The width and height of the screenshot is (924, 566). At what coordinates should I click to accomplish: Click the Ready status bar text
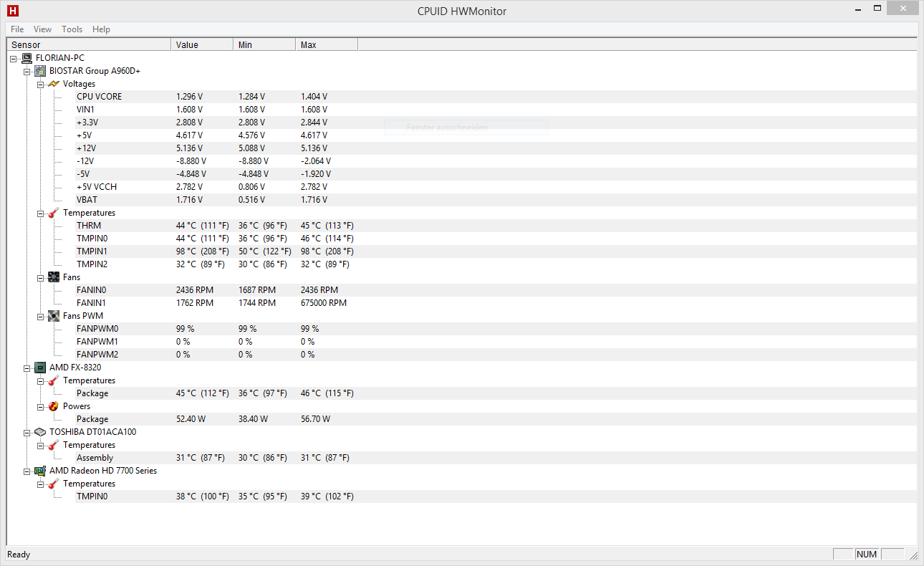19,554
